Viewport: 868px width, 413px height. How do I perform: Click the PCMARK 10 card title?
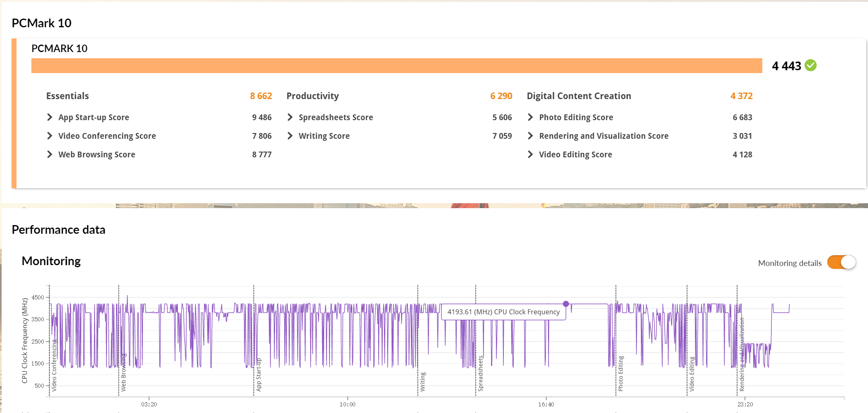click(x=59, y=48)
